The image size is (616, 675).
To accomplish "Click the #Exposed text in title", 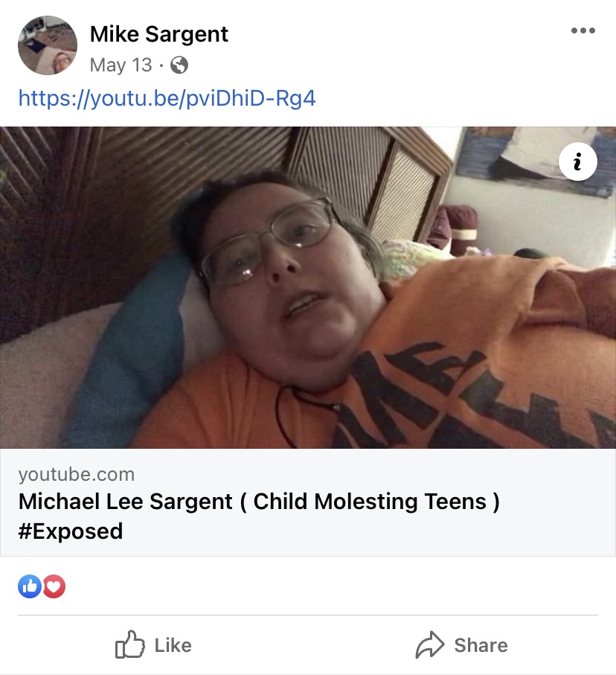I will pyautogui.click(x=71, y=531).
